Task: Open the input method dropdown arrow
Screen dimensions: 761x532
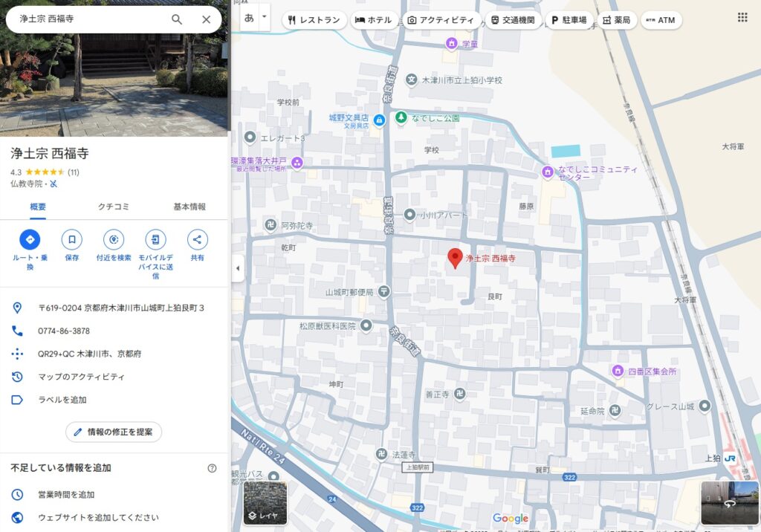Action: pos(265,17)
